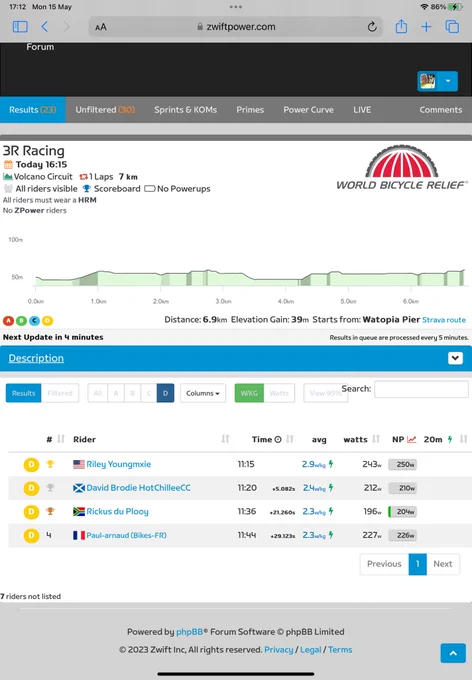Open the AA reader text size menu

(101, 27)
